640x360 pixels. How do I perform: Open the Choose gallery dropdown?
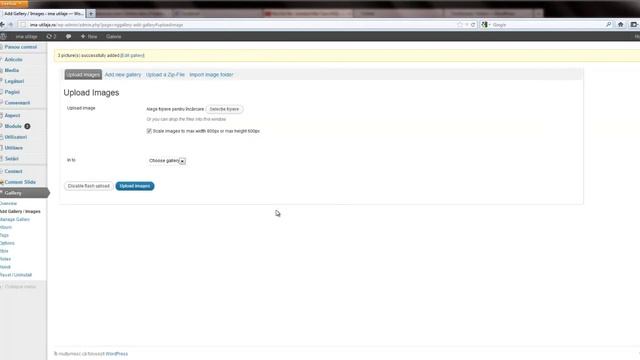click(167, 161)
